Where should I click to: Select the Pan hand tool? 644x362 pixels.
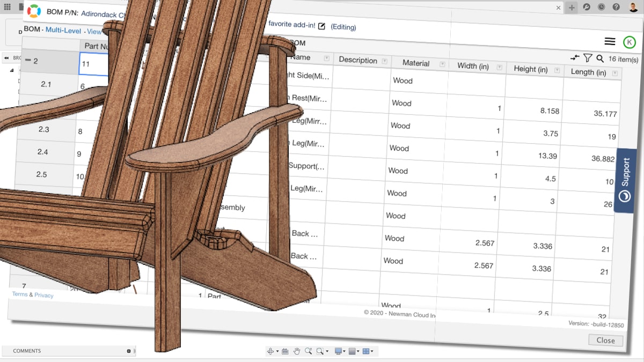click(x=297, y=351)
